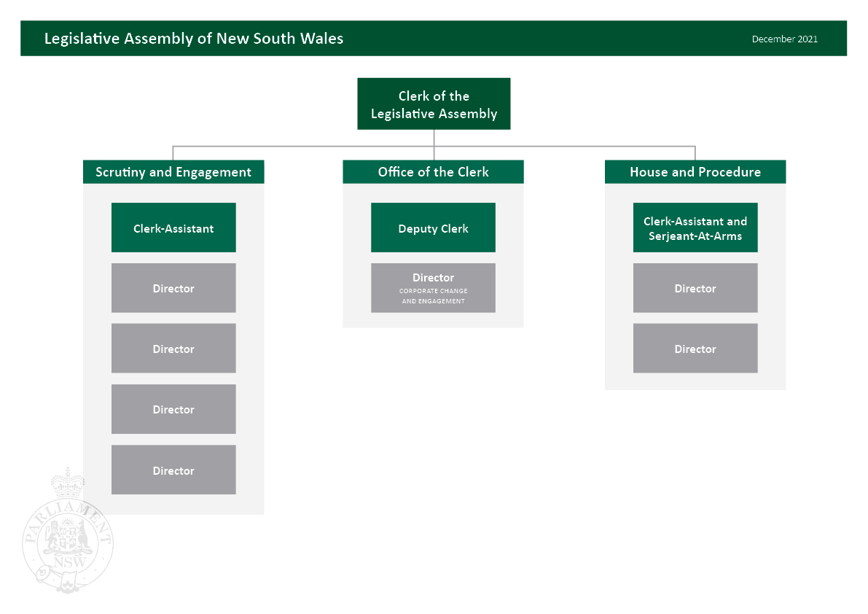Select the first Director box in Scrutiny and Engagement
This screenshot has height=614, width=868.
(x=173, y=288)
